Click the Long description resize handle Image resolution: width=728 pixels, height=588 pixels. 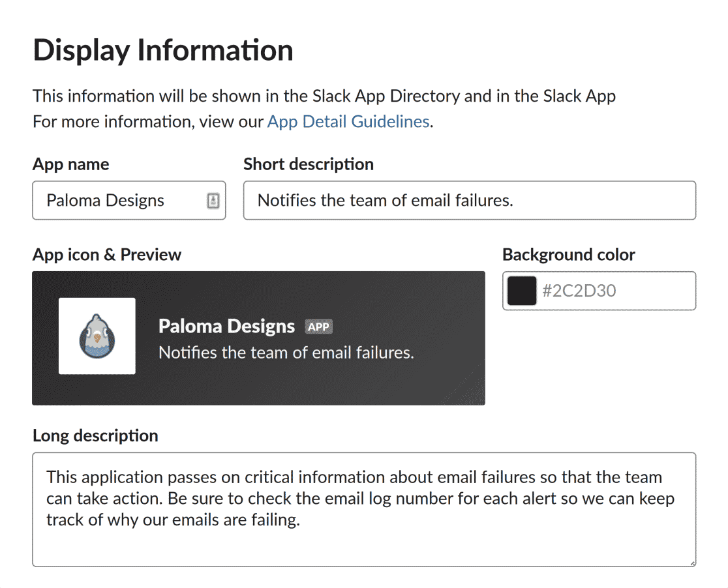692,563
